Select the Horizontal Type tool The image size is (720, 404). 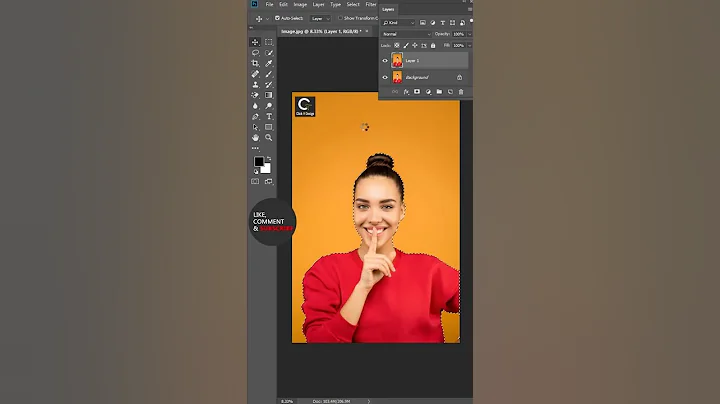tap(269, 117)
